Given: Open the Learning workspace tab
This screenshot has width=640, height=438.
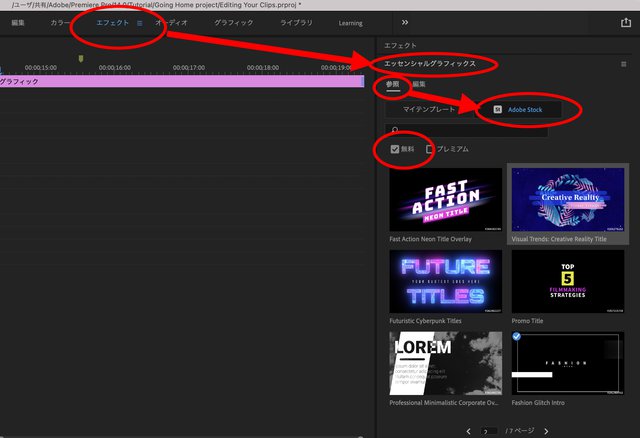Looking at the screenshot, I should 351,23.
